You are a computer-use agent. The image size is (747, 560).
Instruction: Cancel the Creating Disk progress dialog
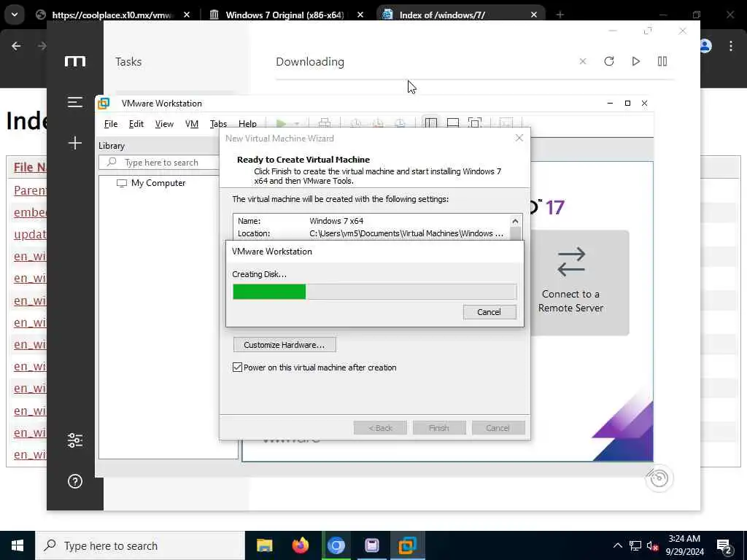489,312
